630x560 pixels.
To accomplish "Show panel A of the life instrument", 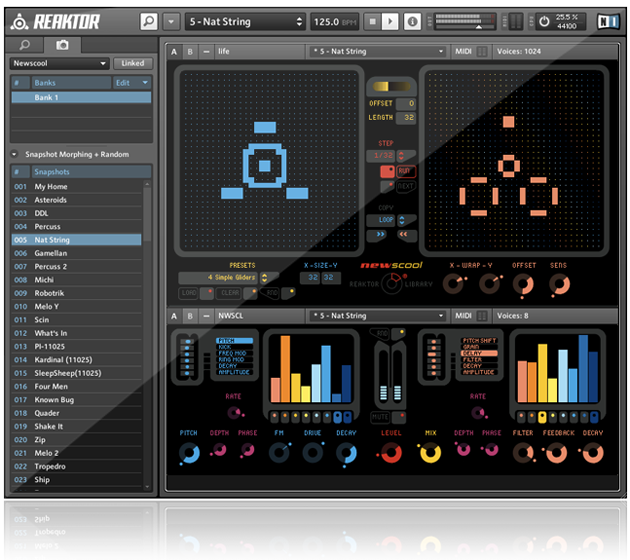I will (x=174, y=52).
